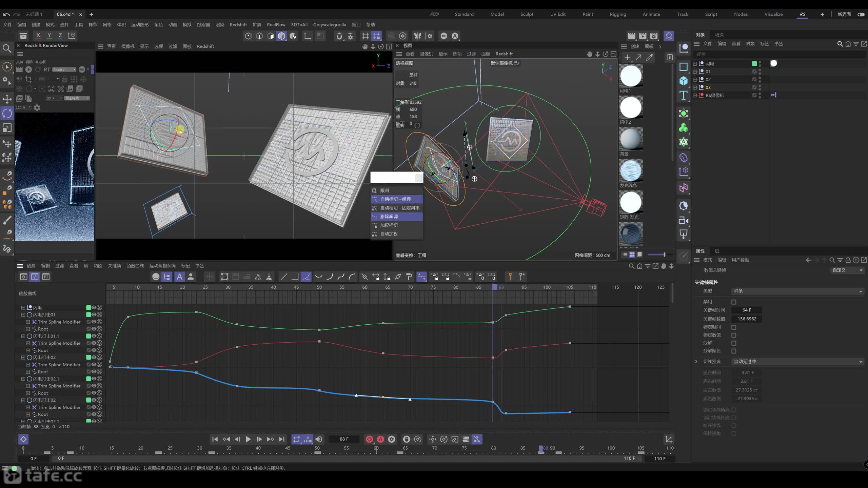The height and width of the screenshot is (488, 868).
Task: Play the animation forward
Action: click(x=248, y=439)
